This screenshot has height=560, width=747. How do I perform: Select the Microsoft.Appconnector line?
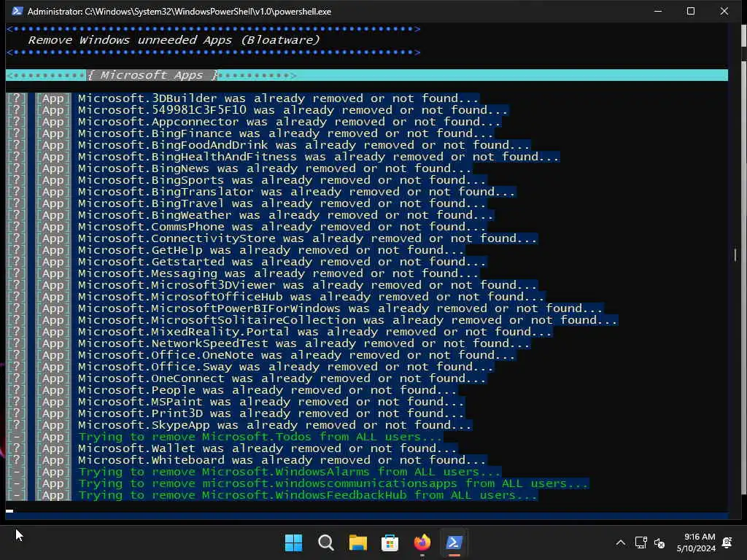pos(289,122)
